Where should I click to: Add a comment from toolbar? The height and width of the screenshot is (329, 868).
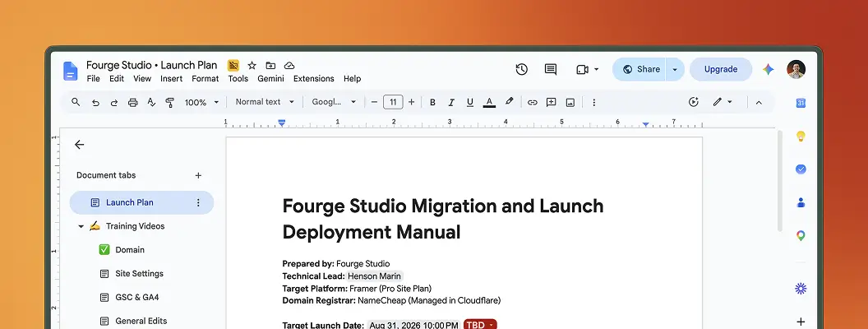[x=551, y=103]
